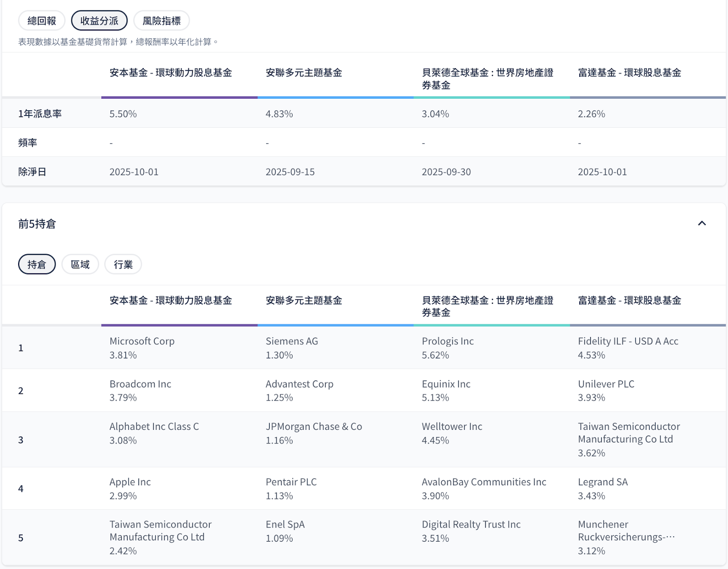The height and width of the screenshot is (569, 728).
Task: Click the 除淨日 row label
Action: pyautogui.click(x=32, y=172)
